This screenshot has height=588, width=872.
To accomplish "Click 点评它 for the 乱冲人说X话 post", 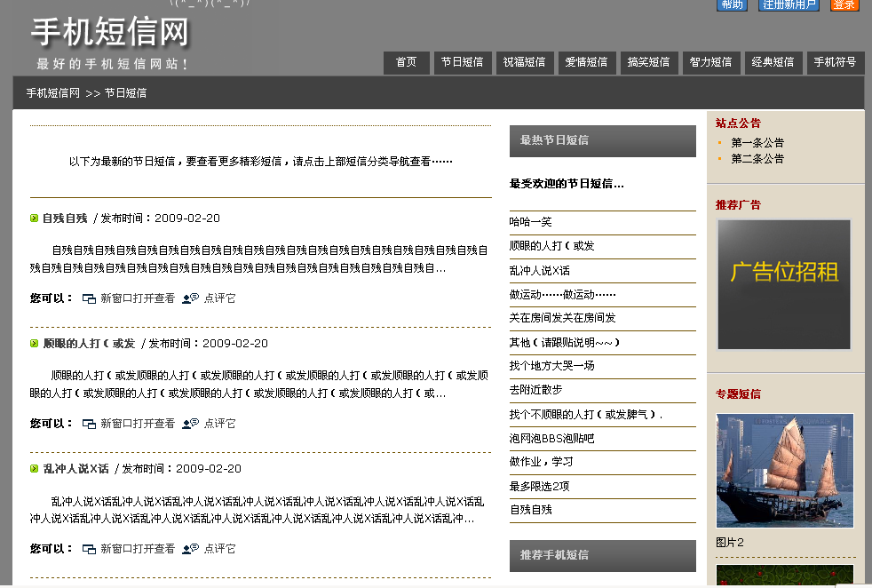I will click(219, 549).
